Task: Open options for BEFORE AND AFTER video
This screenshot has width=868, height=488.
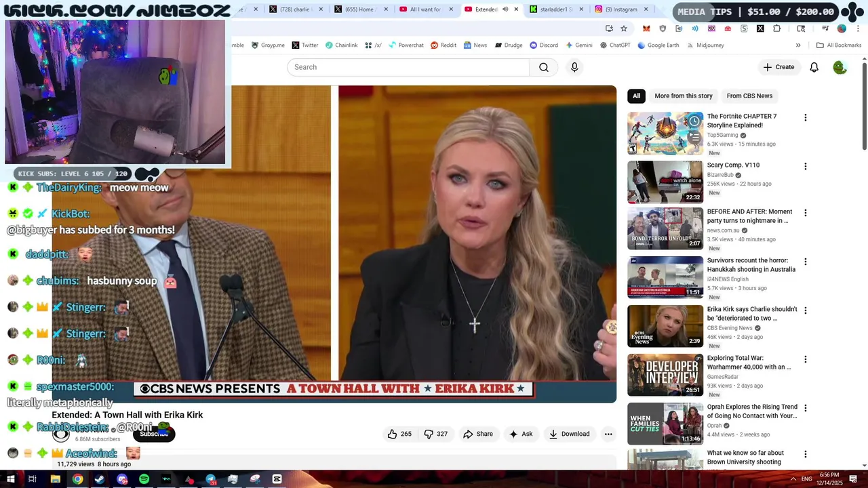Action: [x=805, y=213]
